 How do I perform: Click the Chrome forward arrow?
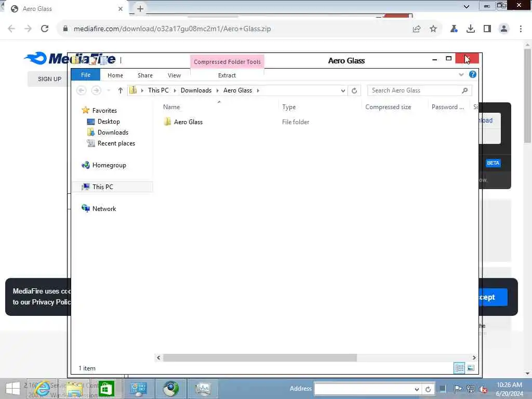(28, 29)
